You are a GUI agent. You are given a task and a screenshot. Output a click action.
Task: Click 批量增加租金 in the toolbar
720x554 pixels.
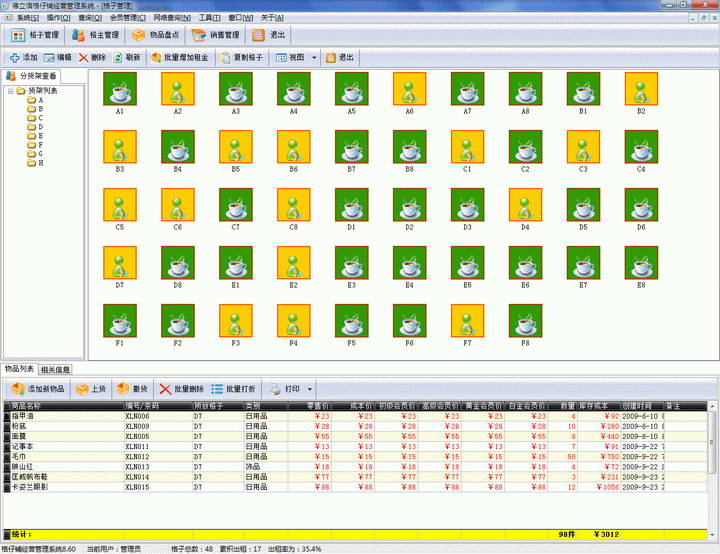180,57
